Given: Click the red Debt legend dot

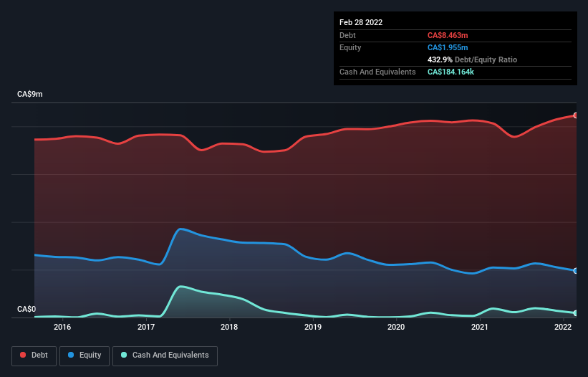Looking at the screenshot, I should pos(23,355).
